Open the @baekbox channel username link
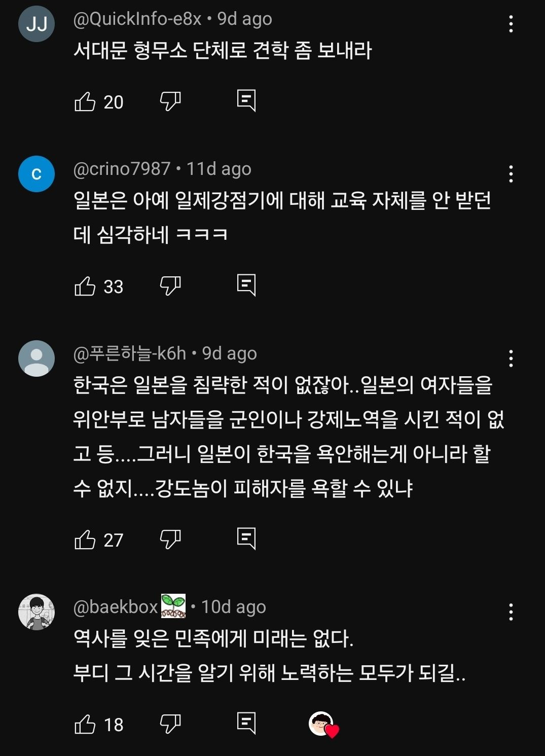545x756 pixels. pyautogui.click(x=116, y=607)
